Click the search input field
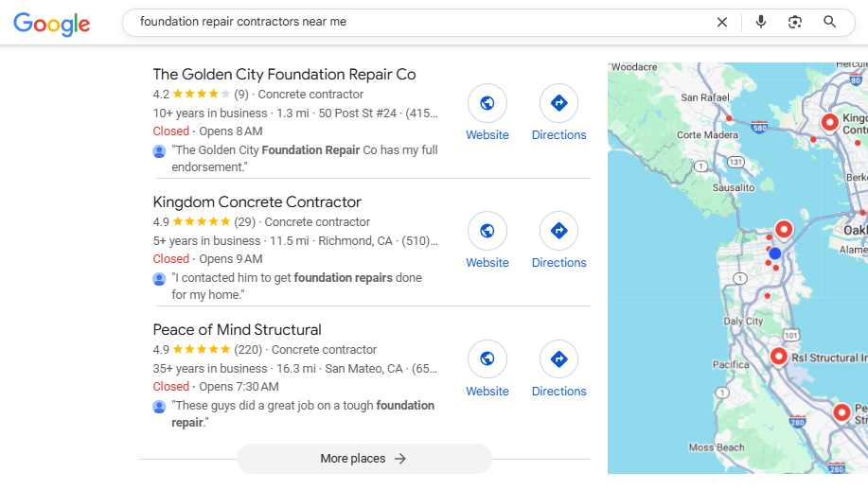 point(416,22)
